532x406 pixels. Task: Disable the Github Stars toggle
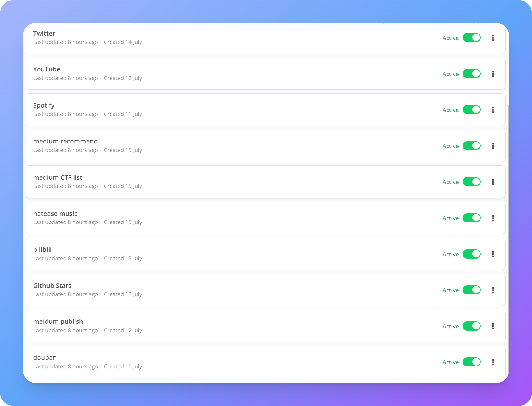point(471,290)
